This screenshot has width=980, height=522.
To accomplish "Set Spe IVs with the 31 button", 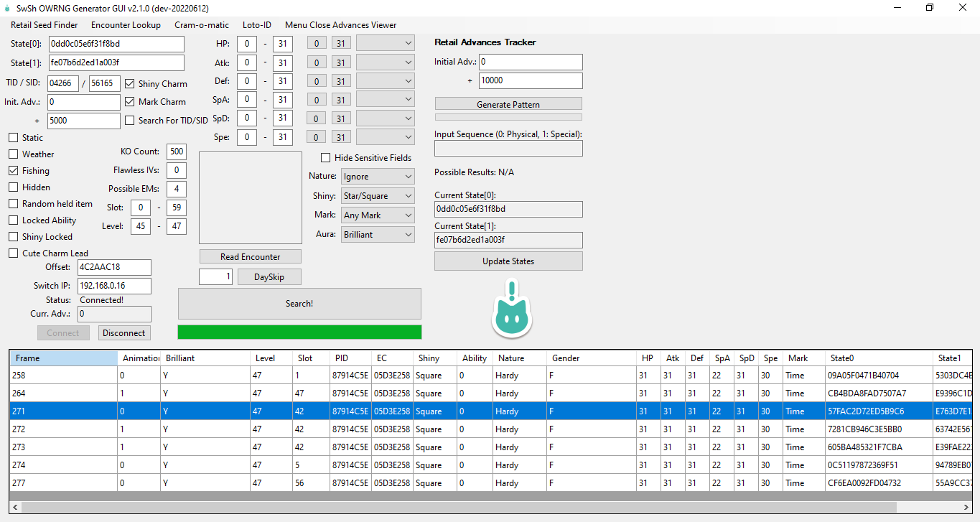I will coord(341,137).
